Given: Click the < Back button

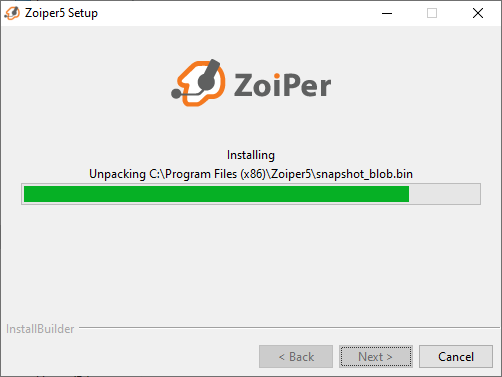Looking at the screenshot, I should (x=296, y=357).
